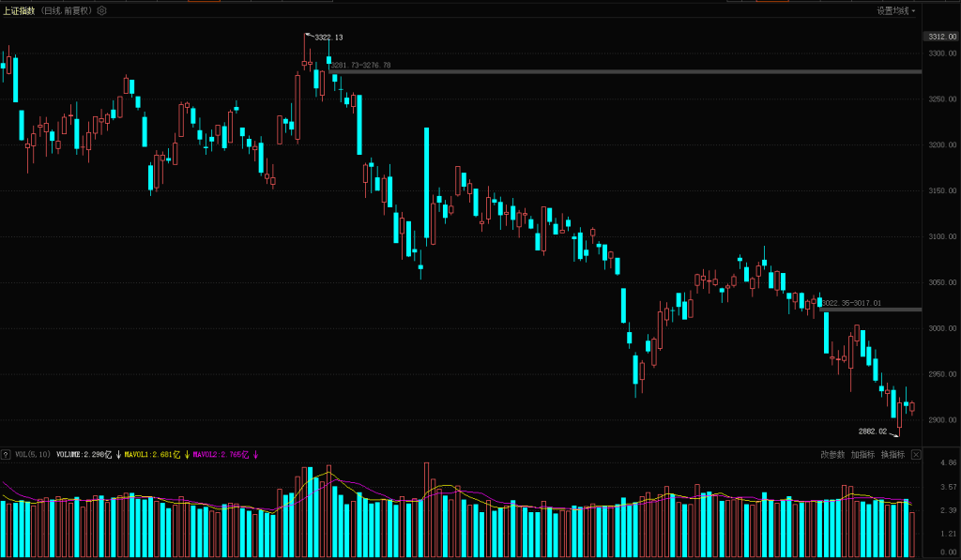
Task: Click the 3322.13 high price marker
Action: pyautogui.click(x=328, y=38)
